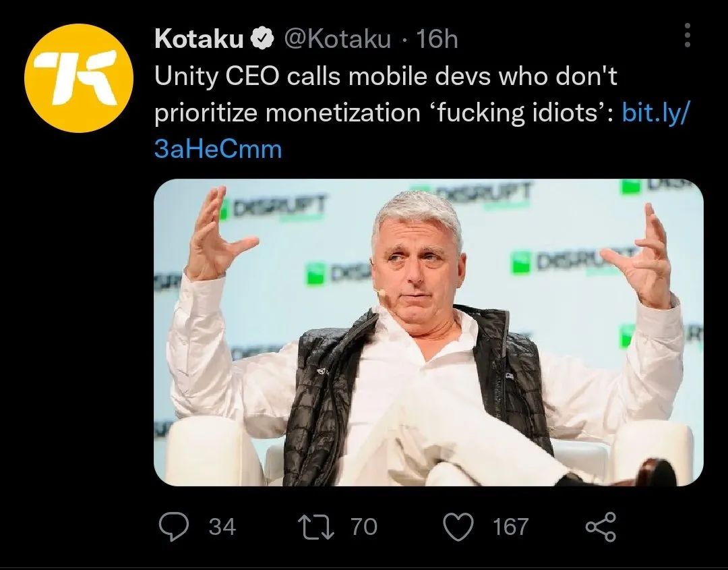
Task: Open the @Kotaku handle link
Action: coord(336,38)
